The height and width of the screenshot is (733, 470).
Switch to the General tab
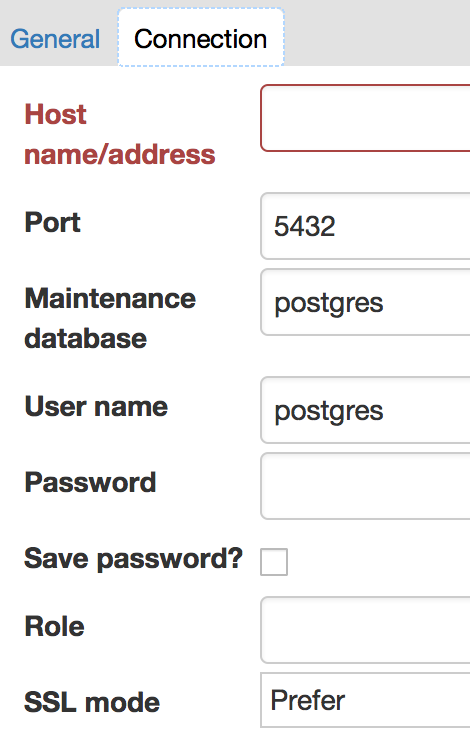55,39
